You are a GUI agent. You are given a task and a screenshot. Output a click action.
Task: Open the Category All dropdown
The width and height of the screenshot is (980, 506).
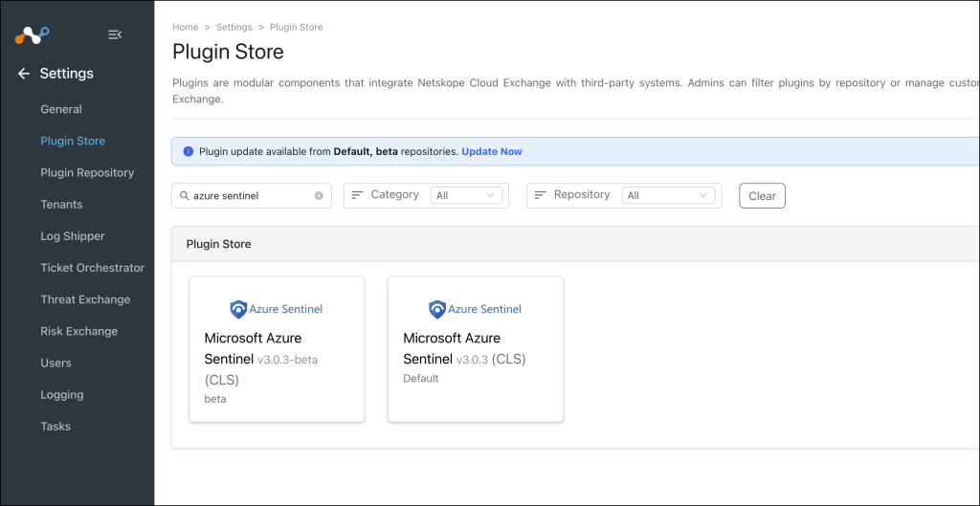[466, 195]
